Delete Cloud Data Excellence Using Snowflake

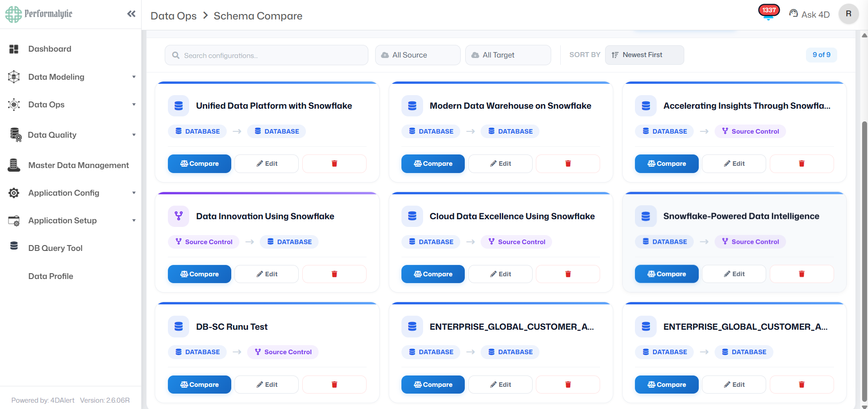(568, 274)
